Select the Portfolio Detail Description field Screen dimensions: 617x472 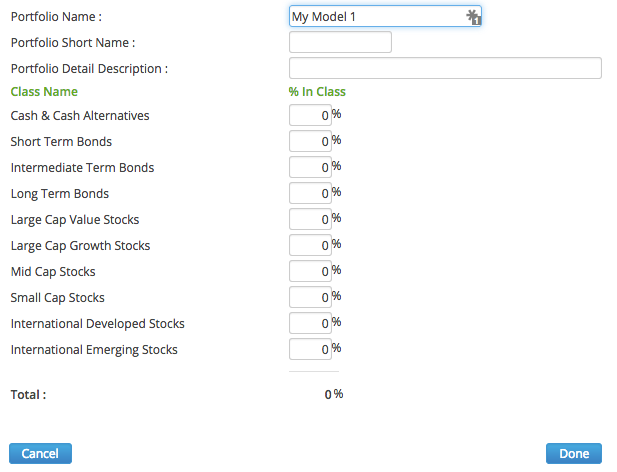[445, 68]
